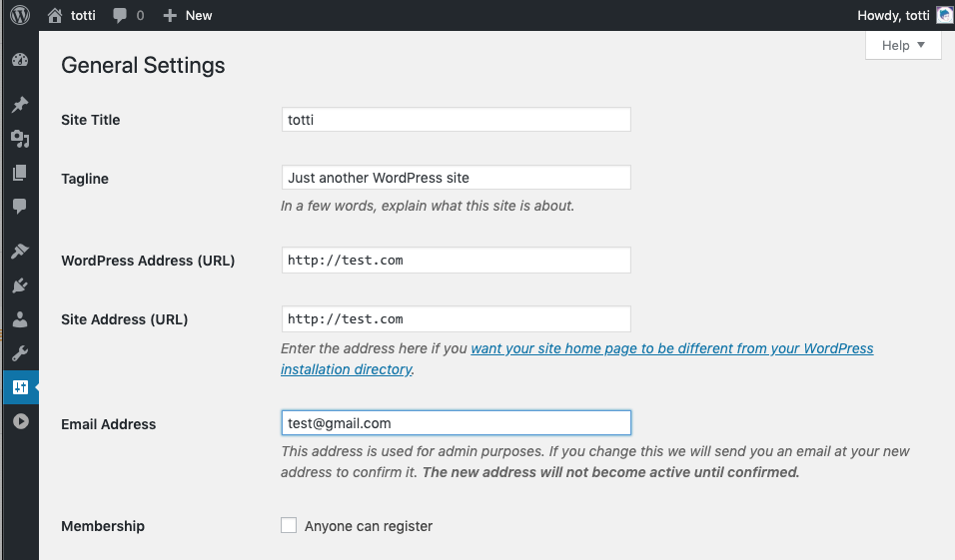Expand the Help dropdown tab
Viewport: 955px width, 560px height.
[903, 45]
